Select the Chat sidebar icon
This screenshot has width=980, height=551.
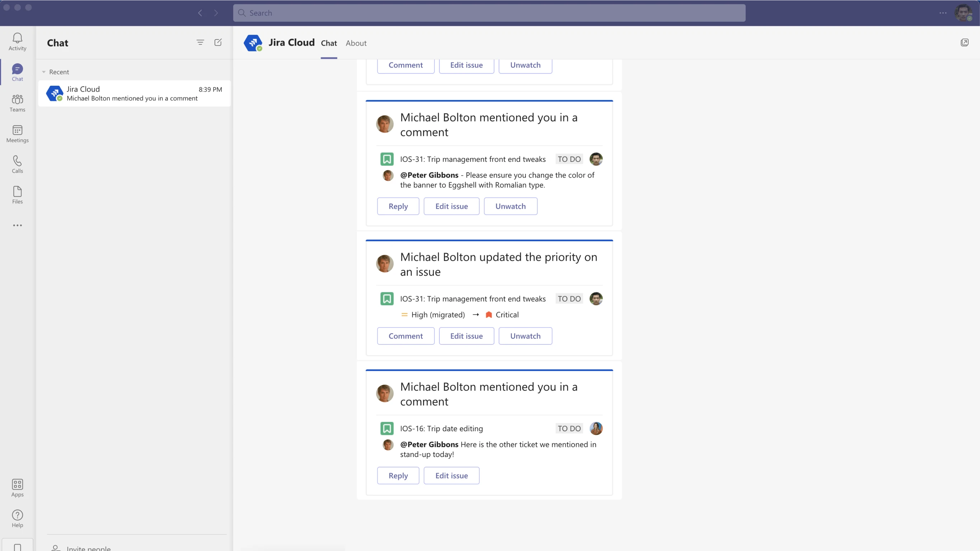click(17, 72)
